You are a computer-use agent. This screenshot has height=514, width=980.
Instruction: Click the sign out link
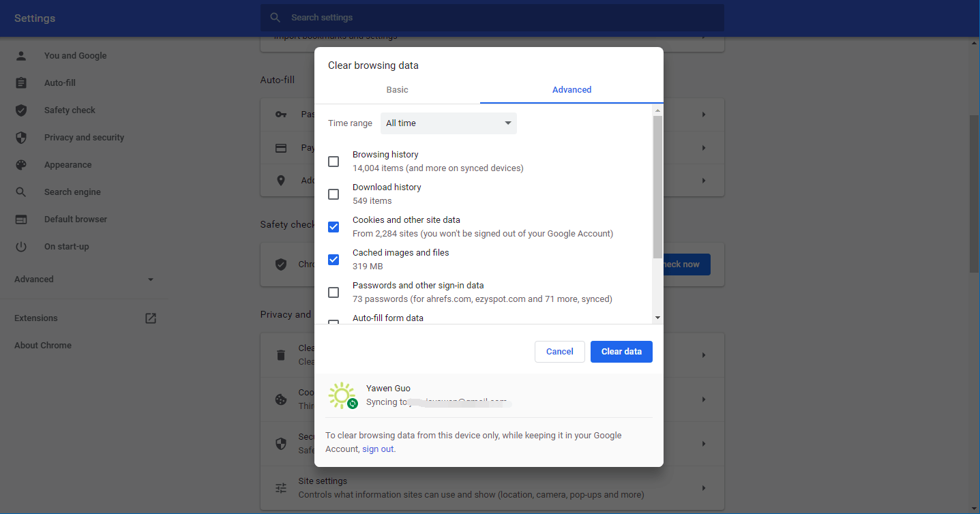(378, 449)
